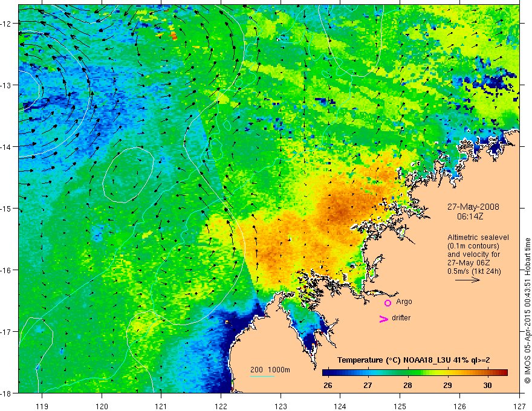Click the latitude label -14

pos(6,147)
